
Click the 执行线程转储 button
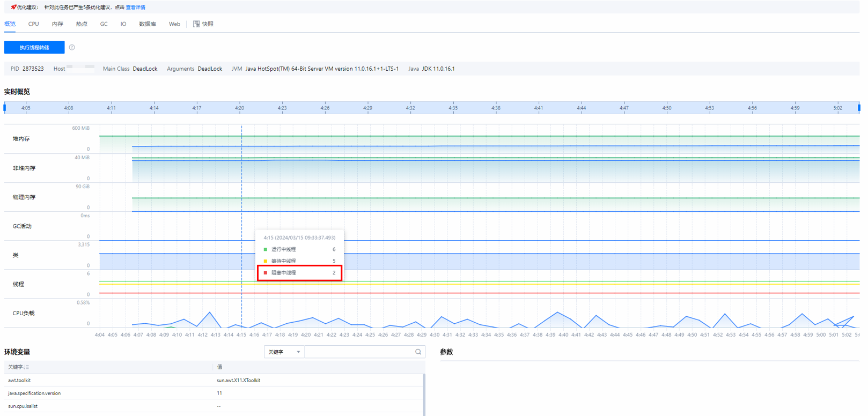click(34, 47)
